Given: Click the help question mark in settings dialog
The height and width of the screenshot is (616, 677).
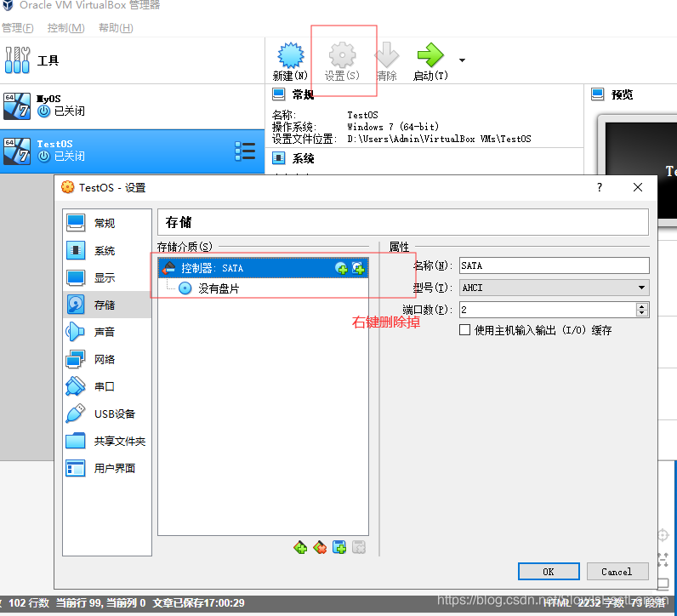Looking at the screenshot, I should pyautogui.click(x=600, y=187).
